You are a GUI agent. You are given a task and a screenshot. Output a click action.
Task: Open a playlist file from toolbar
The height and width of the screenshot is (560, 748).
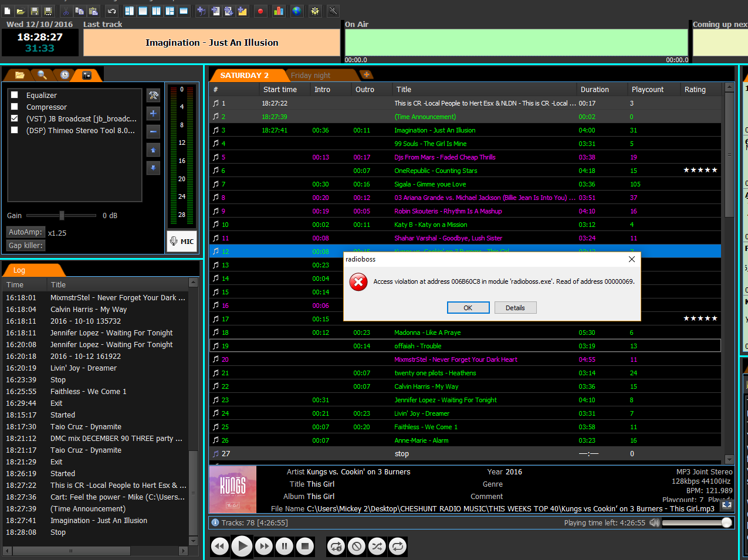coord(21,11)
